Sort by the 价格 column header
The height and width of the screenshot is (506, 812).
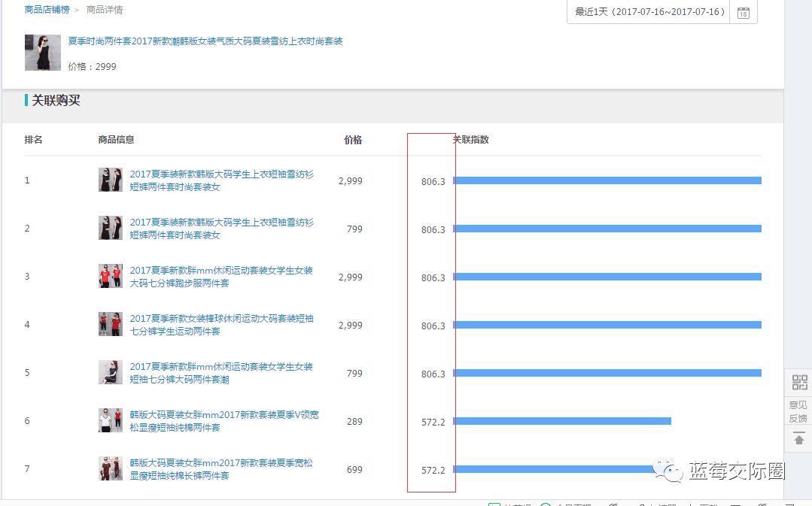tap(351, 139)
